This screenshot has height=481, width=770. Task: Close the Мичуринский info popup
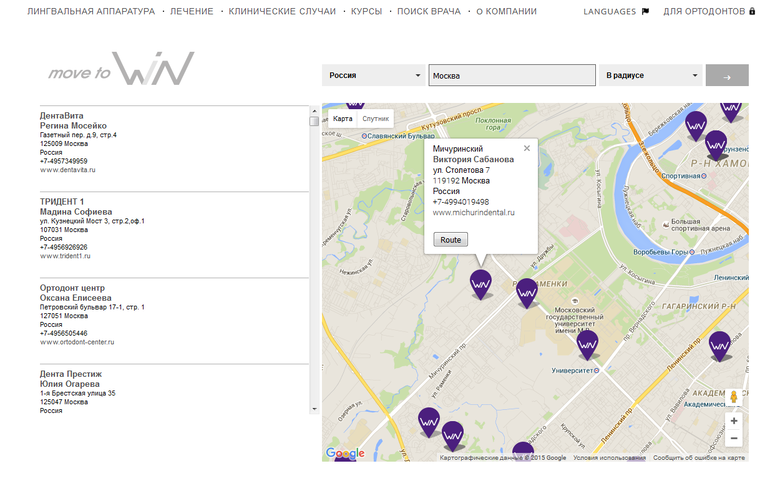[x=527, y=147]
